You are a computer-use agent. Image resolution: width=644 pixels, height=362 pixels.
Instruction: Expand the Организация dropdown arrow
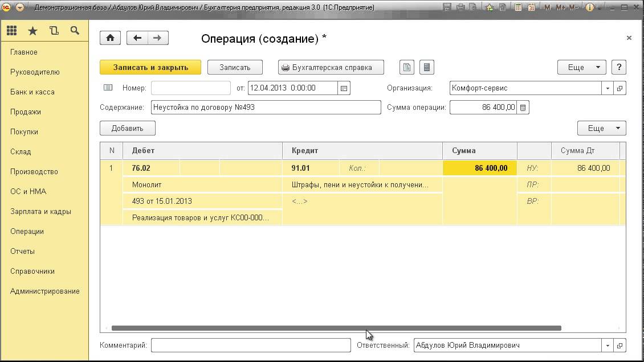click(608, 88)
